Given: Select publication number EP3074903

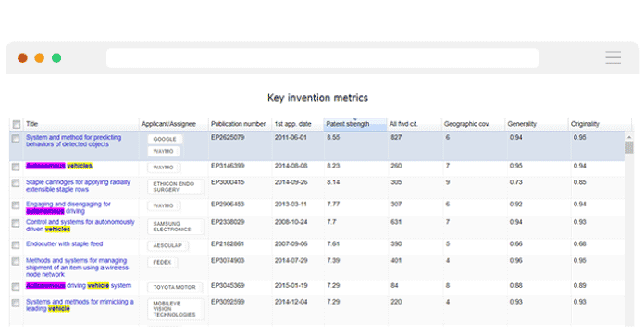Looking at the screenshot, I should (x=228, y=260).
